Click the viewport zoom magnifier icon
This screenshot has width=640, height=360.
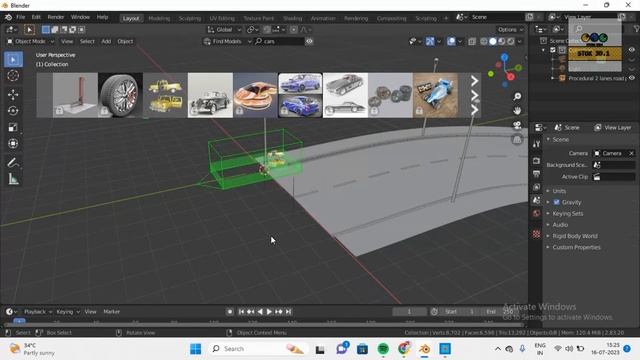tap(517, 96)
